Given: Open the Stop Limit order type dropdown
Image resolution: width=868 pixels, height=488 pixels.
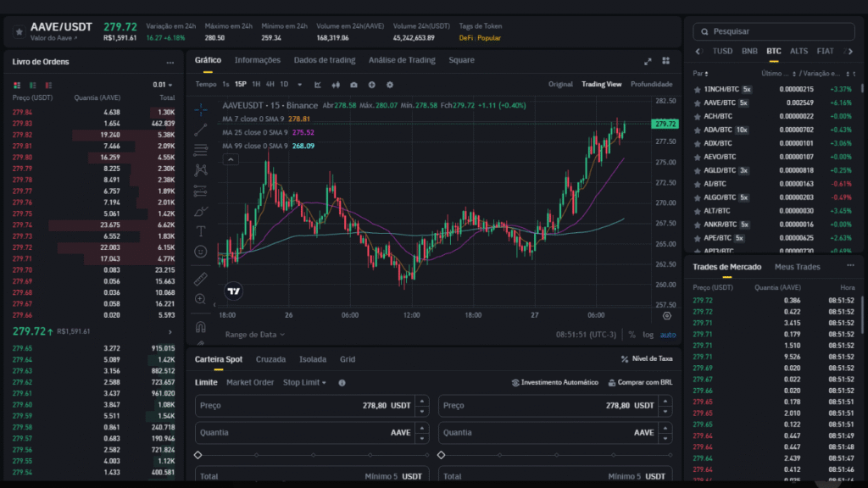Looking at the screenshot, I should (304, 382).
